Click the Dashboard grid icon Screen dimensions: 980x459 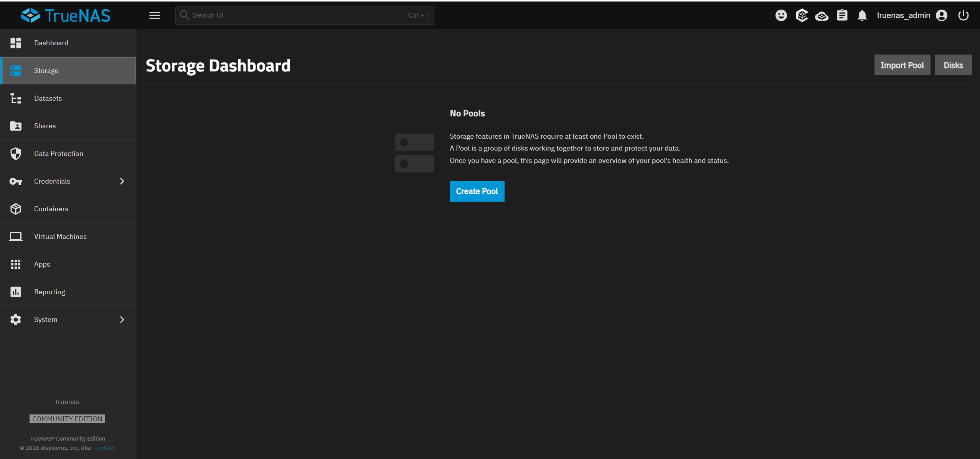click(x=16, y=43)
